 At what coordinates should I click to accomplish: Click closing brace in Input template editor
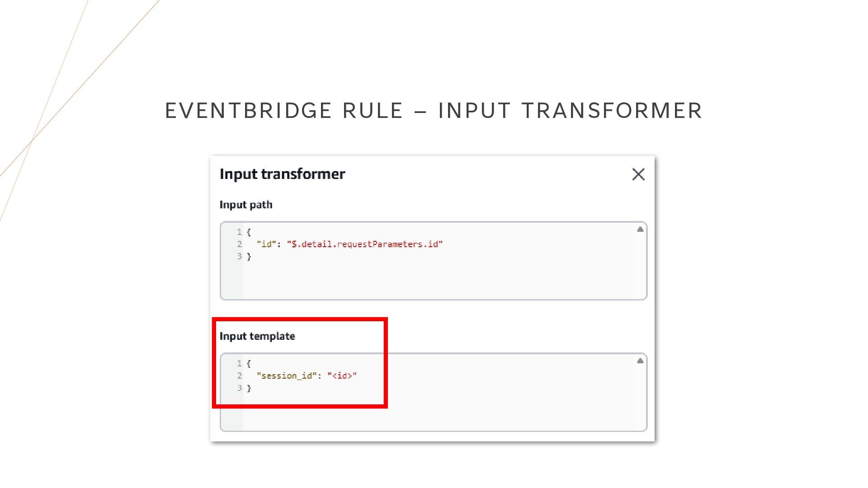click(x=249, y=388)
